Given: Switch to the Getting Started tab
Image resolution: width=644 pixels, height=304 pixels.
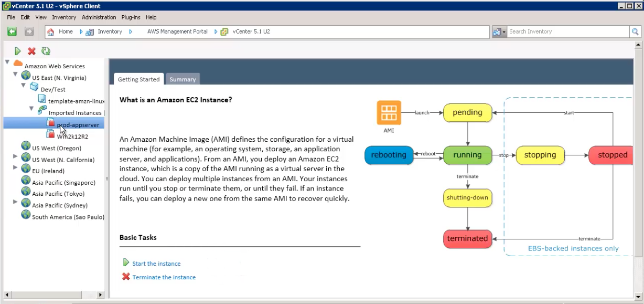Looking at the screenshot, I should tap(138, 79).
